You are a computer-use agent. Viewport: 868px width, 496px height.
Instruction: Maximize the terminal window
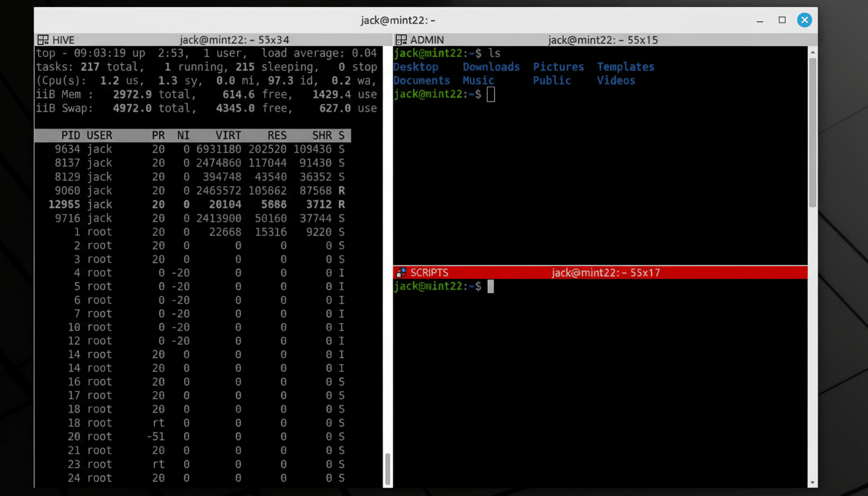[x=782, y=20]
